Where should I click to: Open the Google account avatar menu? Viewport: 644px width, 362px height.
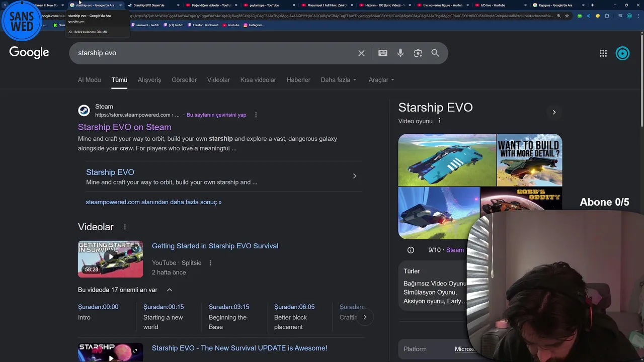pos(622,53)
